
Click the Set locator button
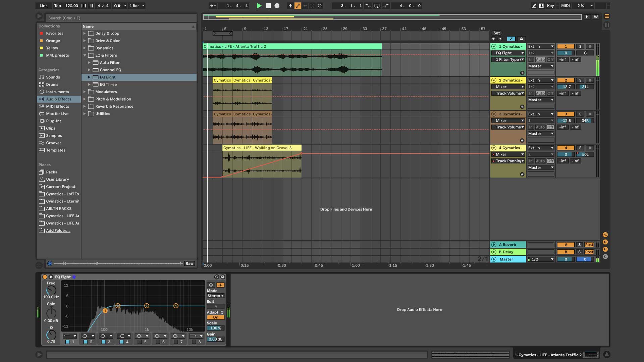(497, 33)
